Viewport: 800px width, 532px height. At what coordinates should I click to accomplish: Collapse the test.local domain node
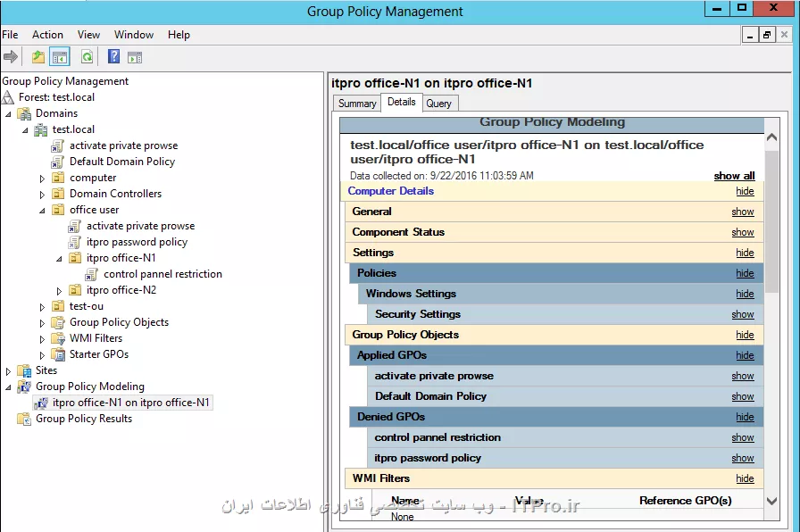25,130
